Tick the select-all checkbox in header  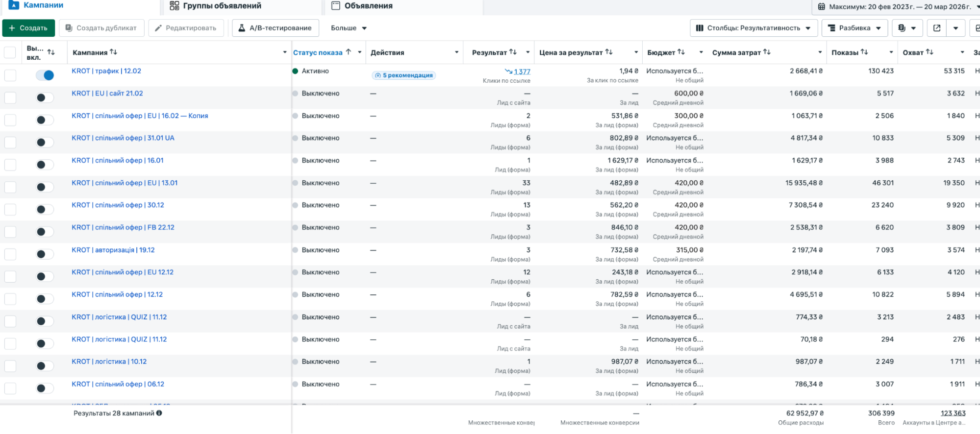(x=10, y=52)
